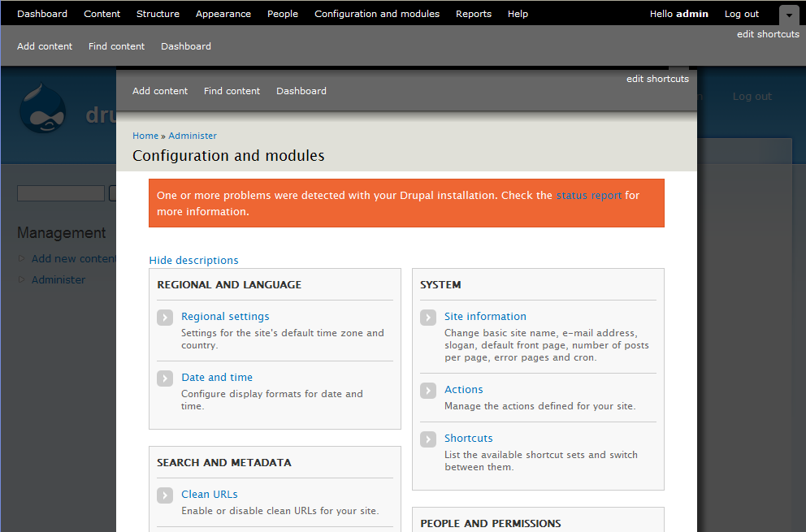Open the Configuration and modules menu
This screenshot has height=532, width=806.
(377, 14)
